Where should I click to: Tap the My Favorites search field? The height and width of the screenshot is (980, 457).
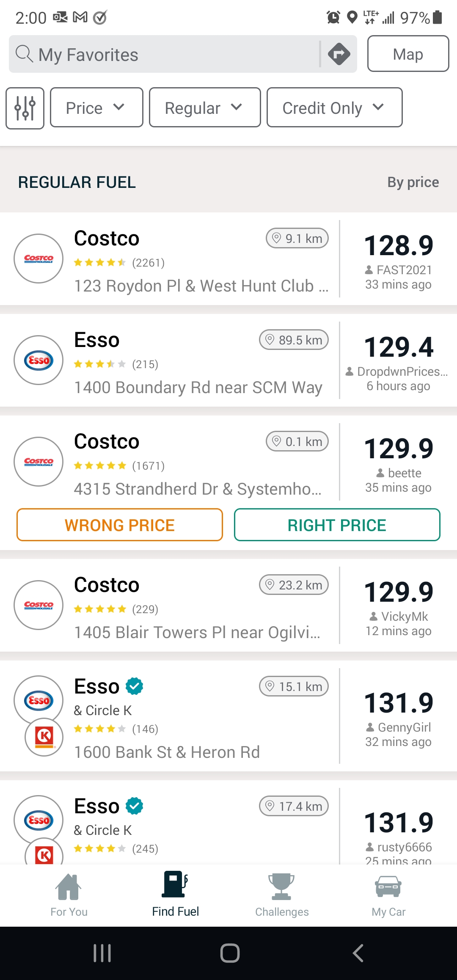pyautogui.click(x=169, y=55)
